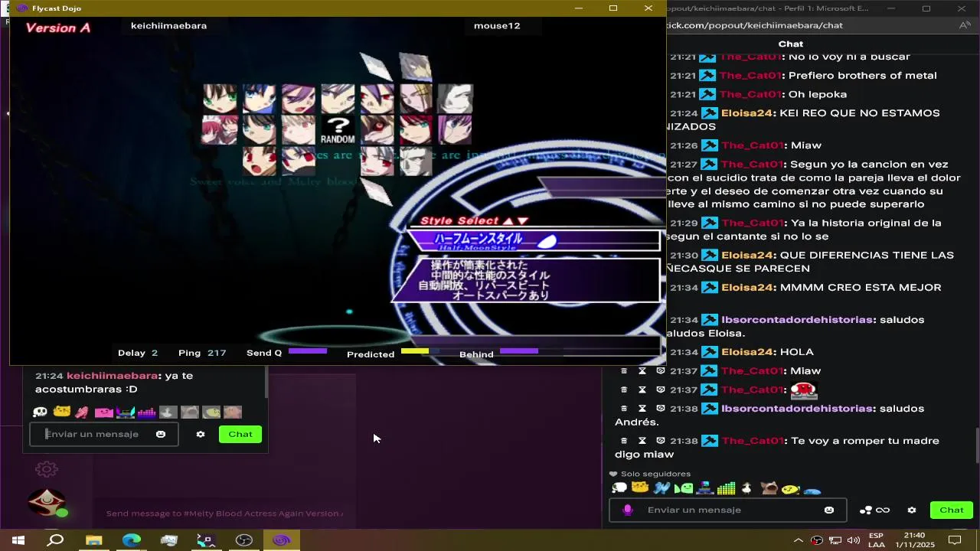Click the Half Moon Style option bar
This screenshot has height=551, width=980.
tap(534, 240)
